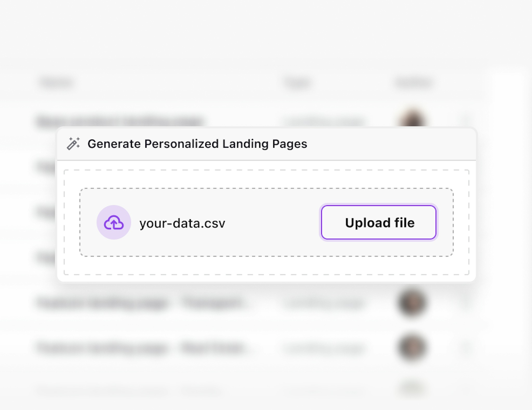Open the blurred bold row above the dialog
Screen dimensions: 532x410
[119, 121]
